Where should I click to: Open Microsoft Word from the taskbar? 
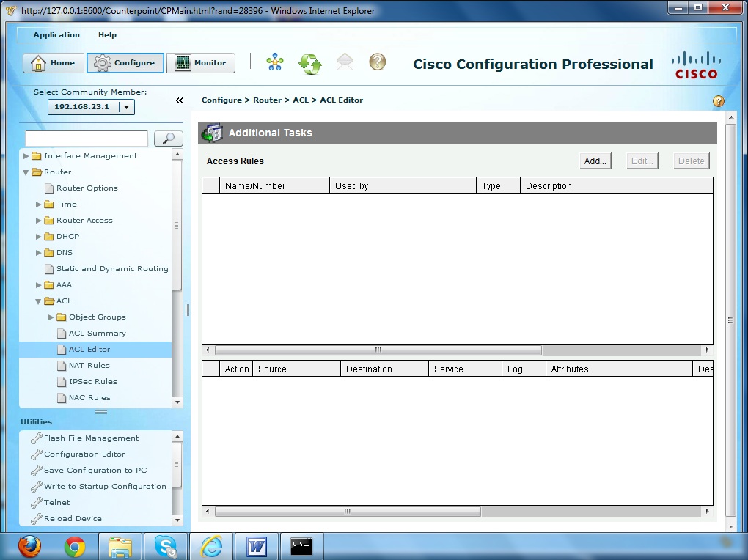pos(257,545)
